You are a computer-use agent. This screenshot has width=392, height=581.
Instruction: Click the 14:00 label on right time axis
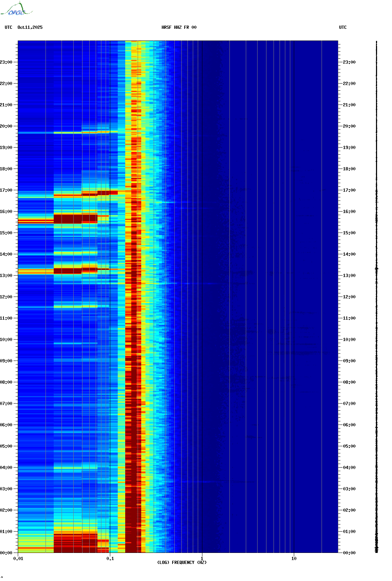(x=349, y=254)
